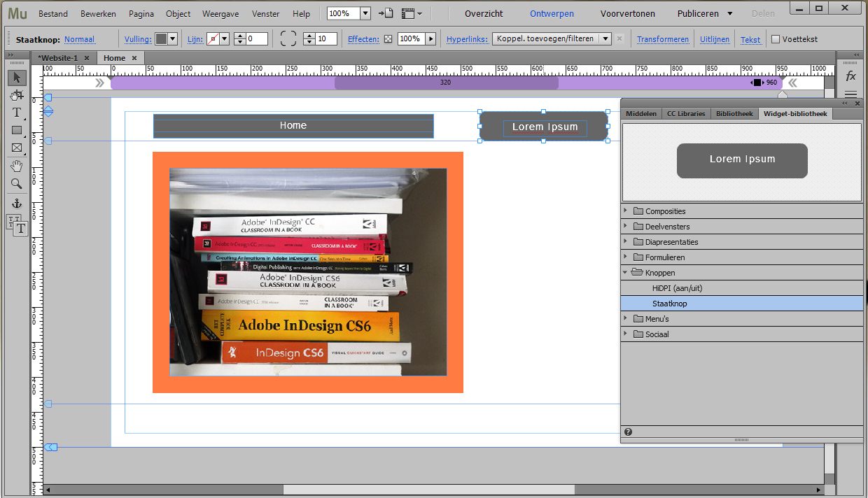
Task: Click the rounded corner options icon
Action: click(288, 39)
